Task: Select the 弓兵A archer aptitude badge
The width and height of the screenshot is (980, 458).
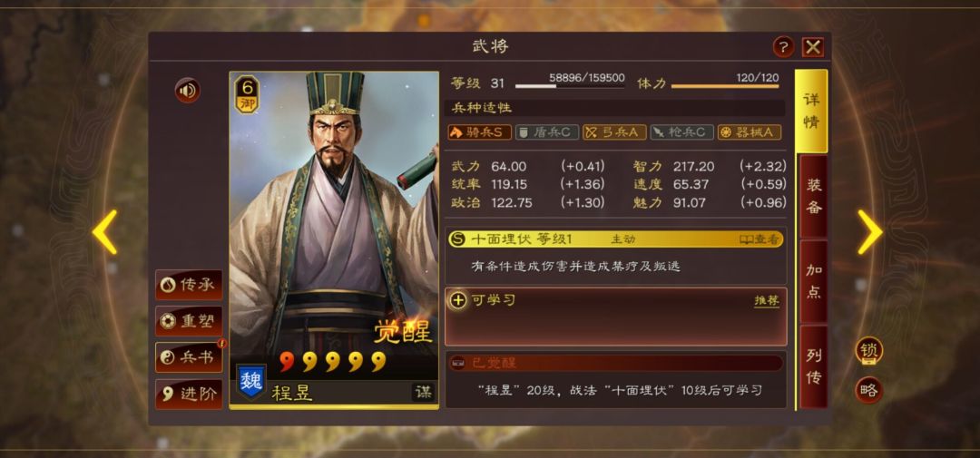Action: pos(614,132)
